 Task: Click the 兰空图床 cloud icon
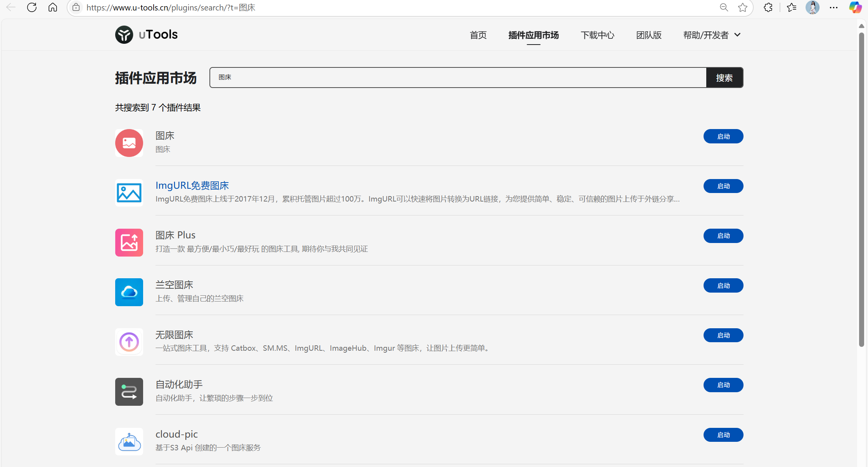(129, 292)
